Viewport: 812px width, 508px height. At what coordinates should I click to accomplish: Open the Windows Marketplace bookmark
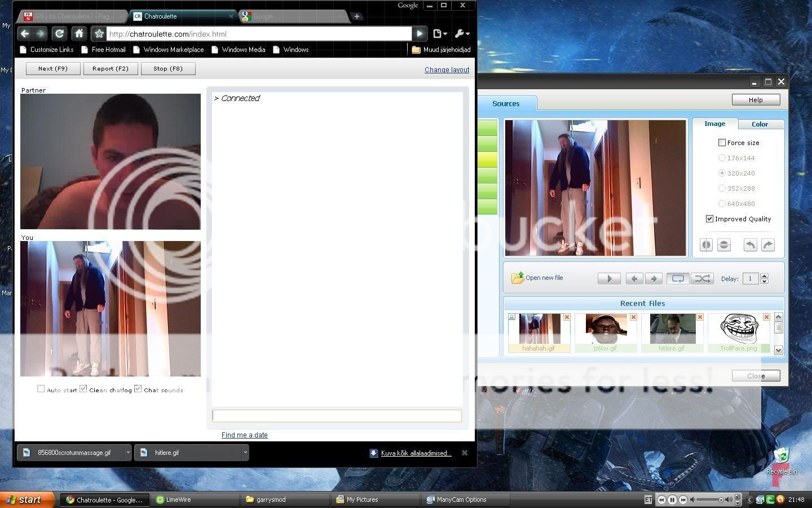[168, 50]
